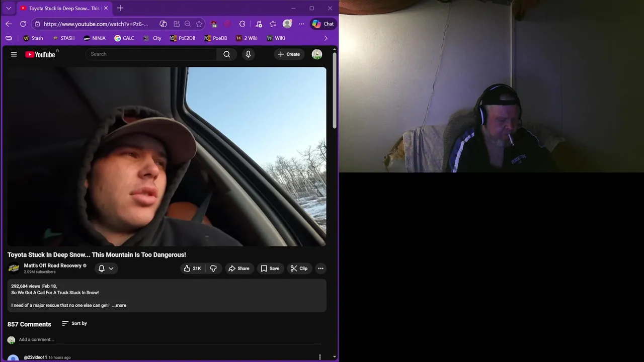This screenshot has width=644, height=362.
Task: Open the STASH uppercase bookmark
Action: 63,38
